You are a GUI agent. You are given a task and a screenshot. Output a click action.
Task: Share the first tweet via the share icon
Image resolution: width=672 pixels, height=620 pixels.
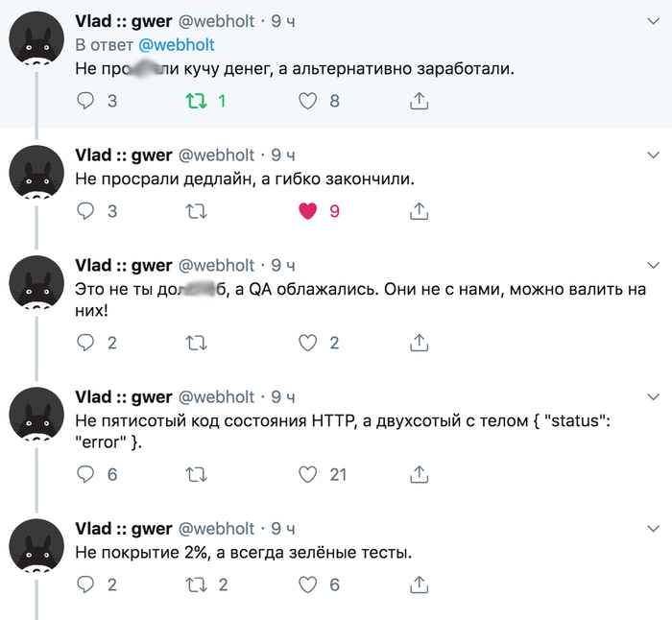pyautogui.click(x=419, y=100)
